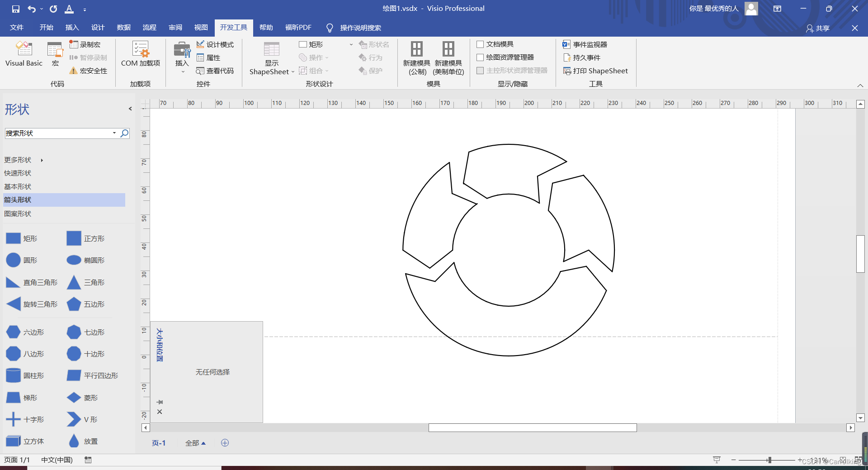Image resolution: width=868 pixels, height=470 pixels.
Task: Open the search shapes dropdown arrow
Action: click(x=114, y=133)
